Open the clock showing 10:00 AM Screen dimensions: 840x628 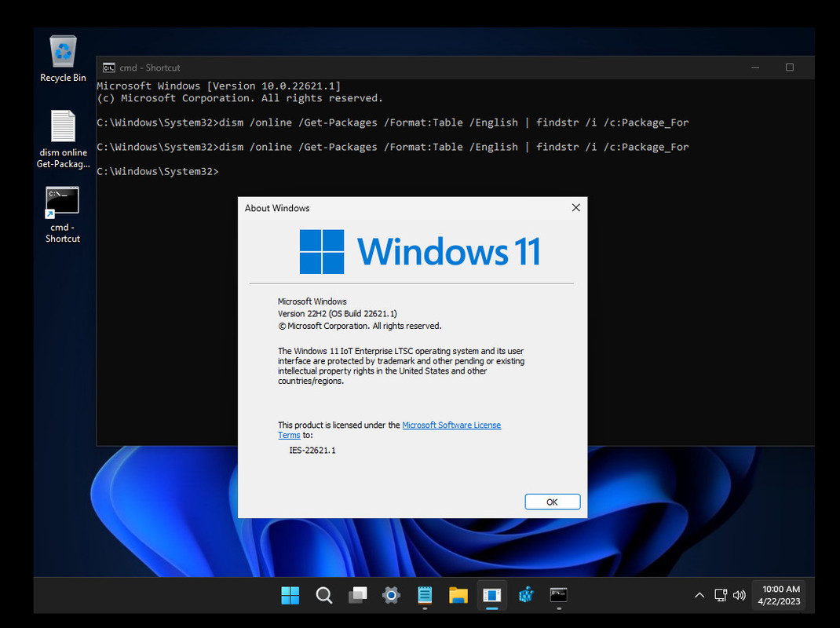click(x=779, y=595)
